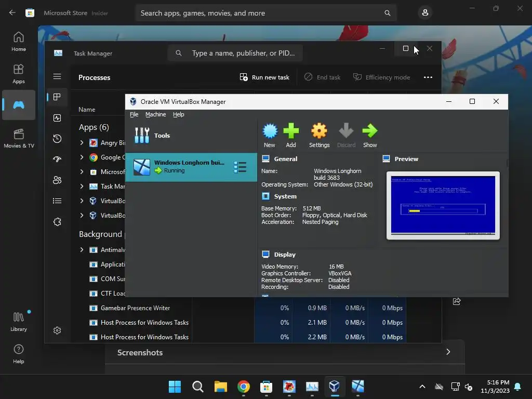Open Microsoft Store Home page
The width and height of the screenshot is (532, 399).
(x=19, y=42)
